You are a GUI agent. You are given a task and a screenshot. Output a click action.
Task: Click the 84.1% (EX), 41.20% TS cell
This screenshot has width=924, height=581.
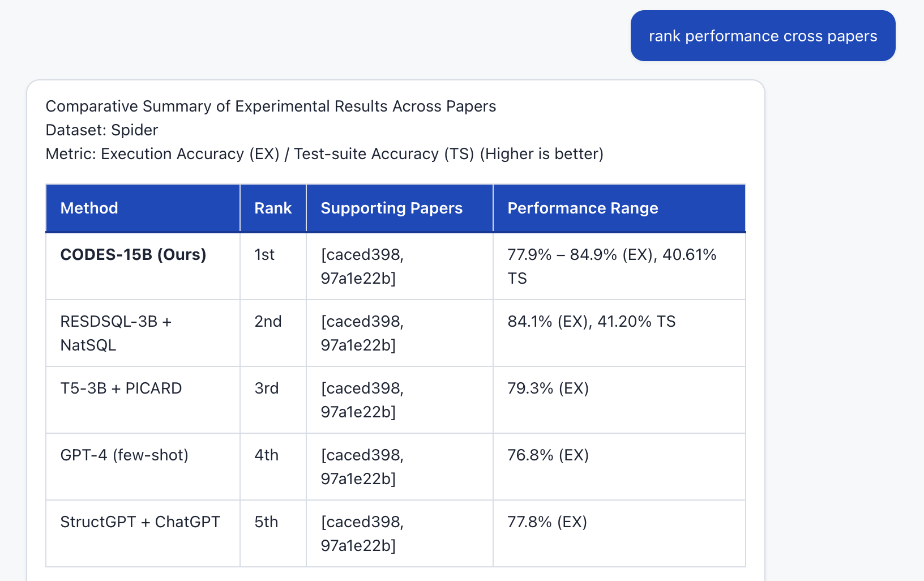coord(592,322)
